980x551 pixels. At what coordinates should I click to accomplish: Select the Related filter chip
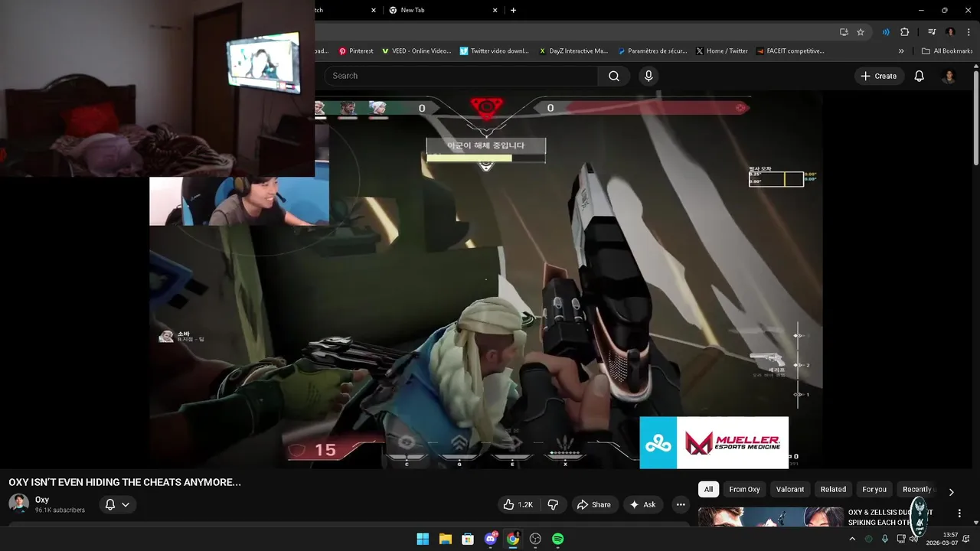(x=833, y=489)
